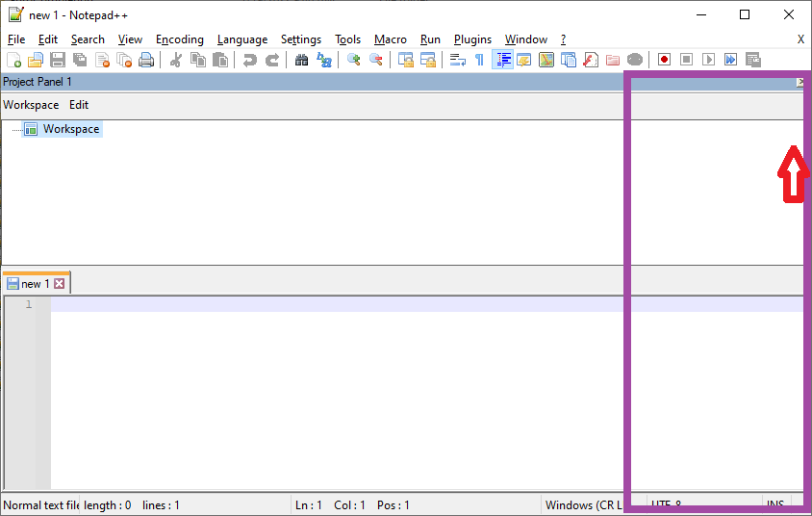Image resolution: width=812 pixels, height=516 pixels.
Task: Print the document using the printer icon
Action: click(146, 60)
